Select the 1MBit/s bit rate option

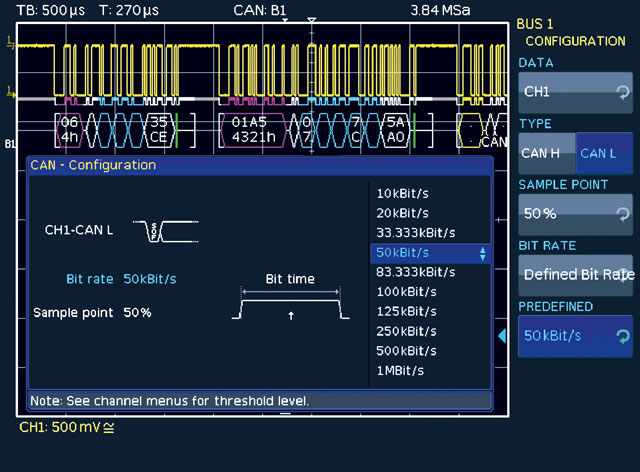pos(400,370)
